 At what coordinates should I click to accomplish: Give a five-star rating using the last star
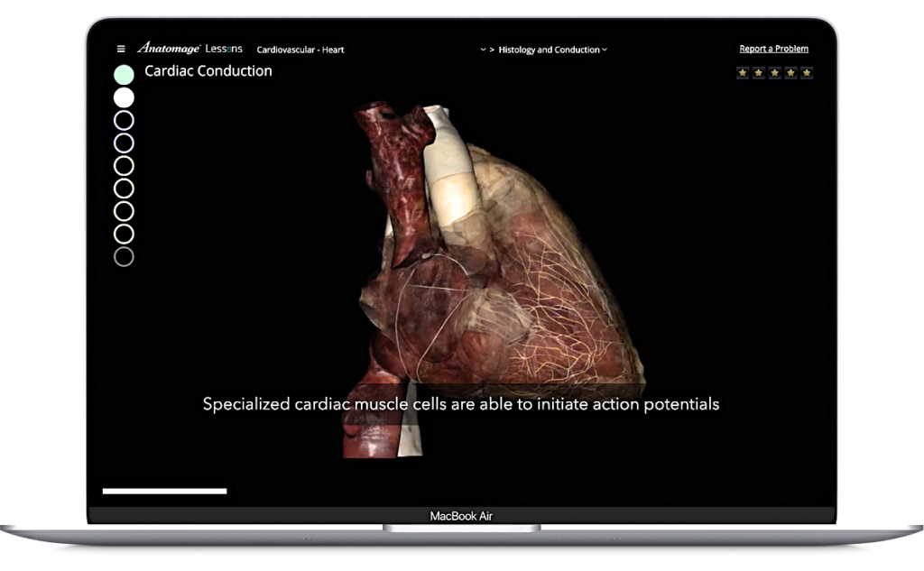(805, 72)
